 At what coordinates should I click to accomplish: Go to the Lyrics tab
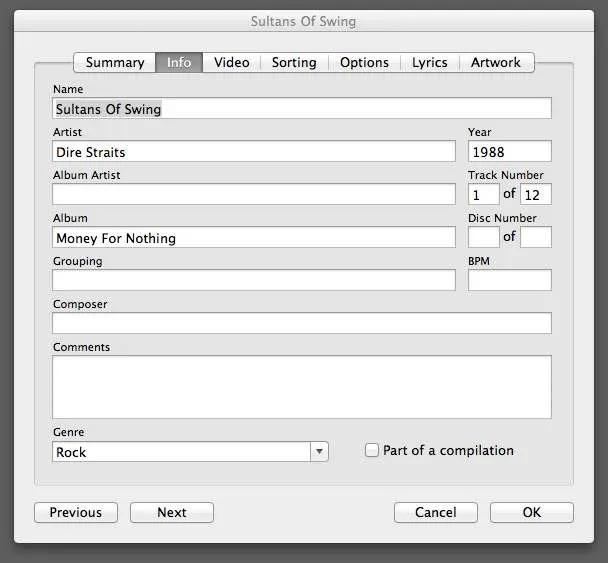point(430,62)
